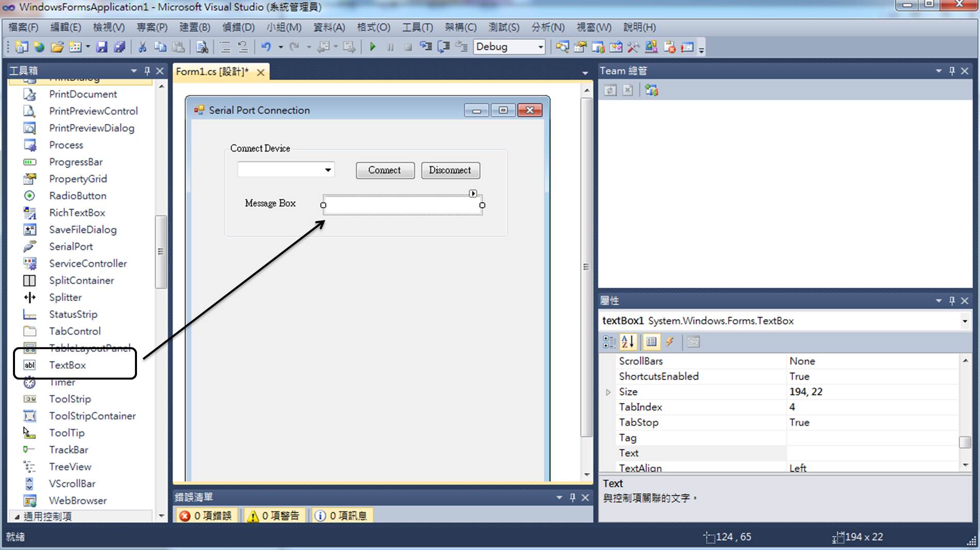Select WebBrowser in the Toolbox
The width and height of the screenshot is (980, 550).
pyautogui.click(x=78, y=500)
